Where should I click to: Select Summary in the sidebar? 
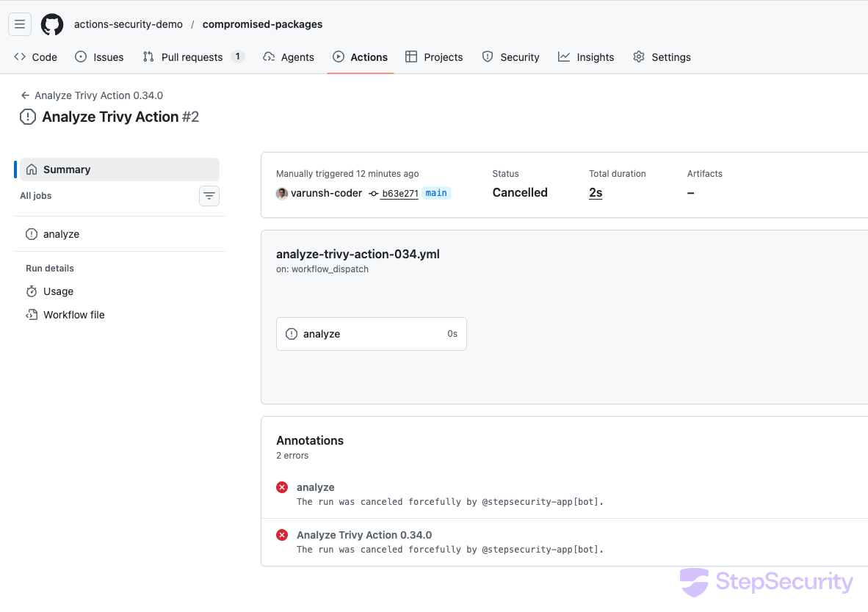(120, 170)
